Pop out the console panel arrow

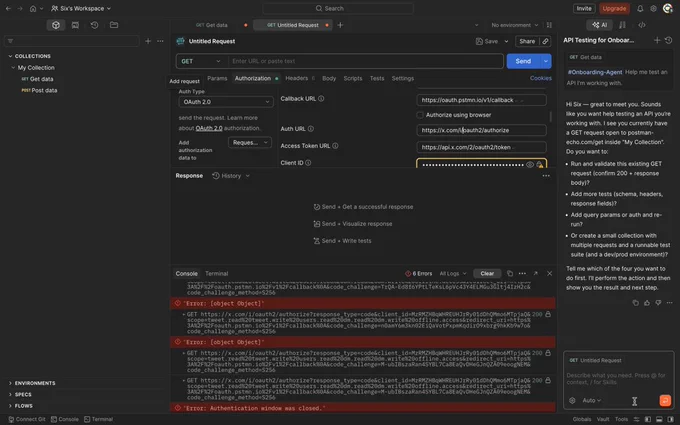(536, 274)
